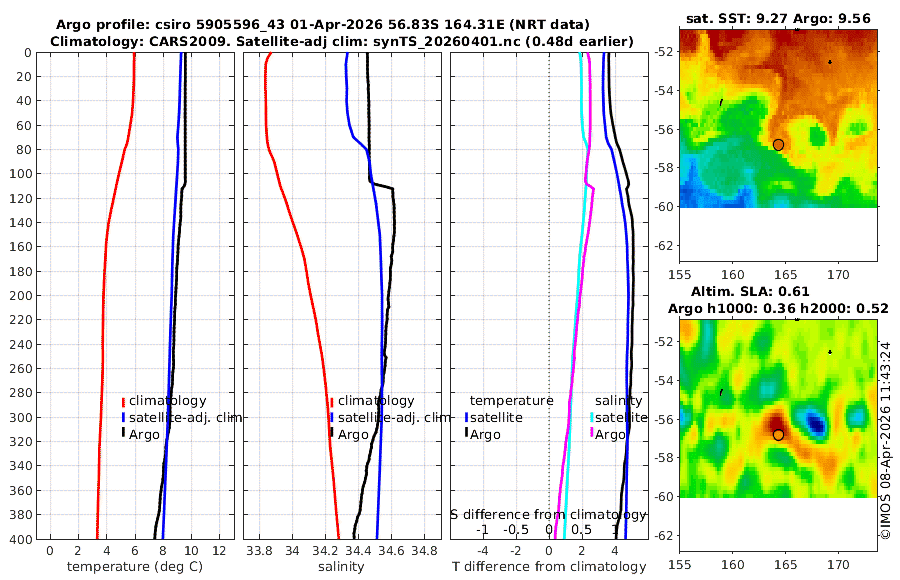Image resolution: width=900 pixels, height=580 pixels.
Task: Click the 'sat. SST: 9.27 Argo: 9.56' title
Action: click(778, 19)
